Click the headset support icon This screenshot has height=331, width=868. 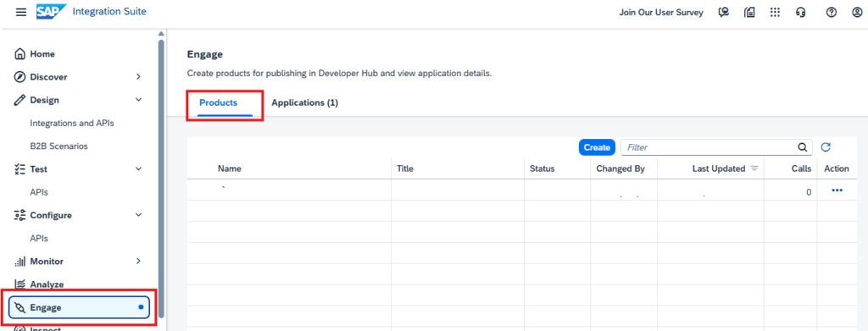pyautogui.click(x=800, y=12)
